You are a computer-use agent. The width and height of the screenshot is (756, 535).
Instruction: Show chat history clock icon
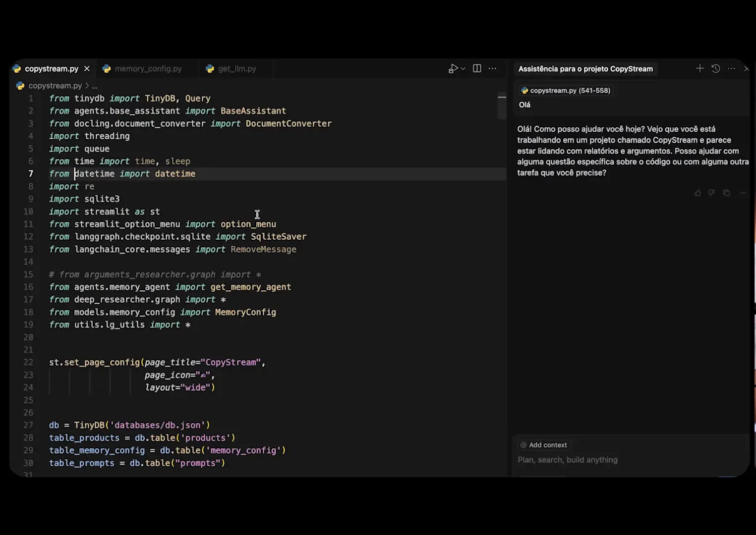(x=715, y=68)
